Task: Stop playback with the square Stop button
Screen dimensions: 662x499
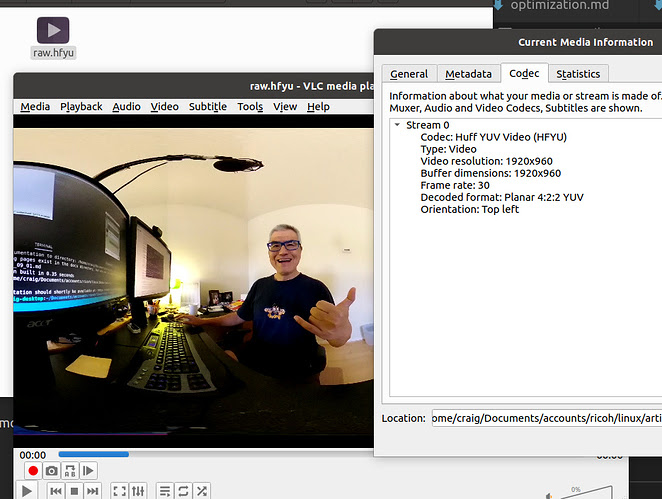Action: click(x=74, y=491)
